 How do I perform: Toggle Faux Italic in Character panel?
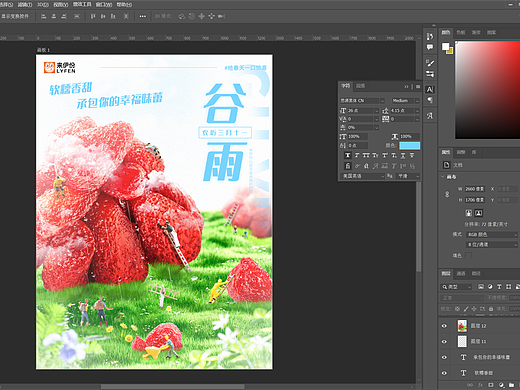pyautogui.click(x=357, y=155)
